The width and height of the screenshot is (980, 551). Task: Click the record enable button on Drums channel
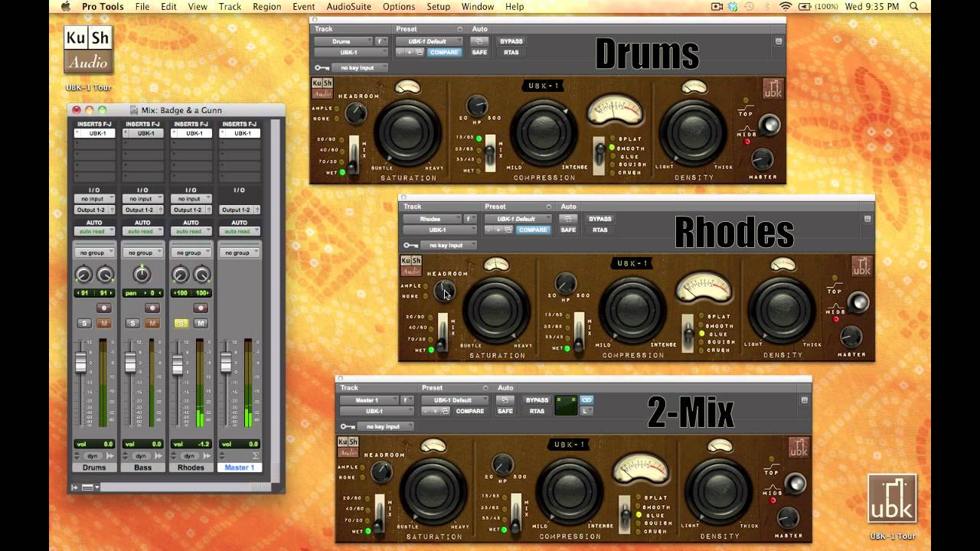103,308
